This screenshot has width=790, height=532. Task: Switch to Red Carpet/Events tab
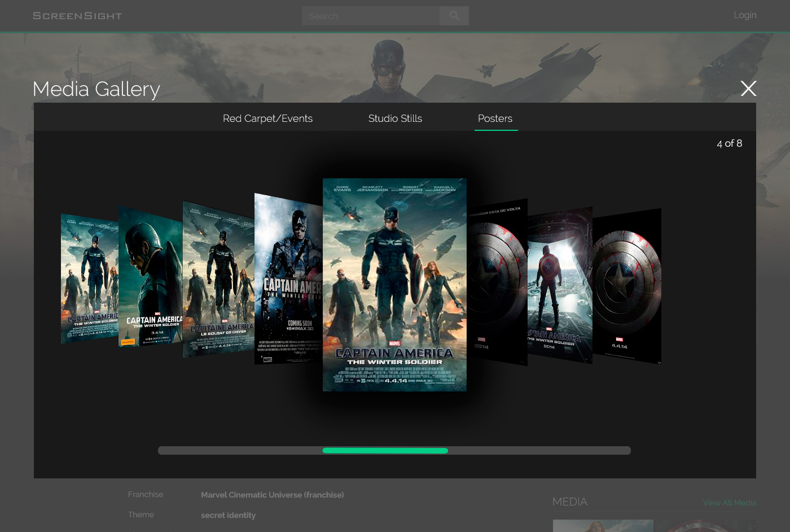pyautogui.click(x=267, y=118)
